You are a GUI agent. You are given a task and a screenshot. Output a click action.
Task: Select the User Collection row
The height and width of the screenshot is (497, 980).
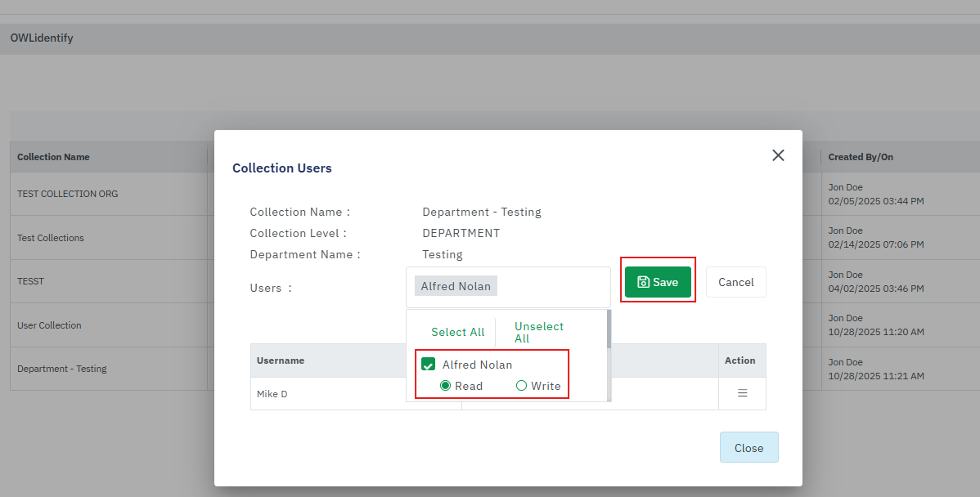[49, 325]
